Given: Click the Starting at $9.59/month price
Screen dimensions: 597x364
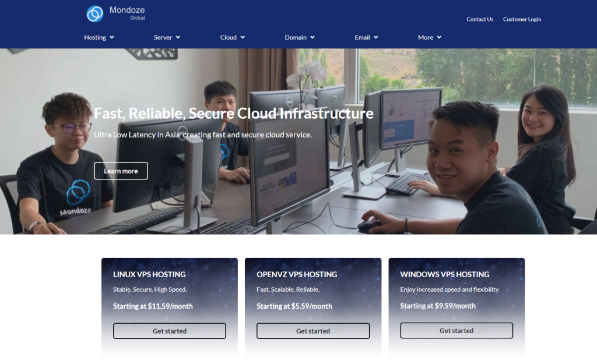Looking at the screenshot, I should pos(438,306).
